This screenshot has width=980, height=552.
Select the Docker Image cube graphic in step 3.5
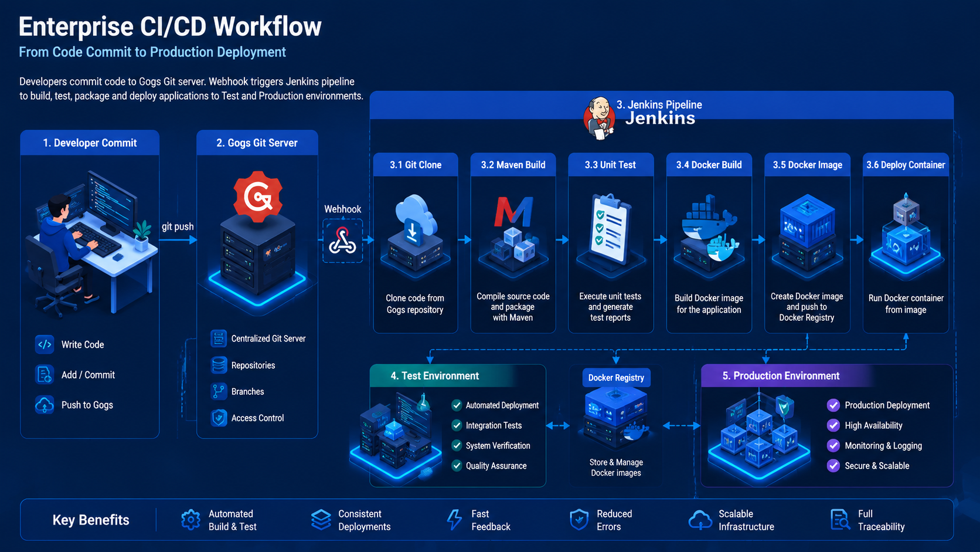pos(808,221)
